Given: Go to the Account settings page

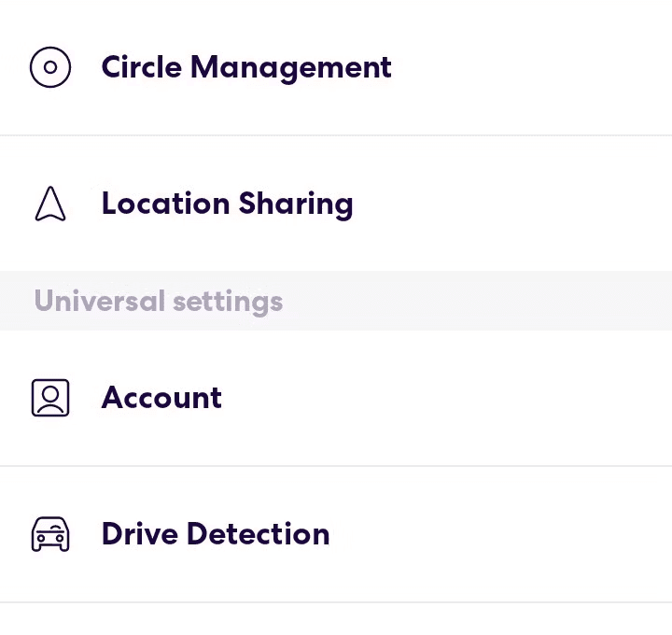Looking at the screenshot, I should click(336, 398).
